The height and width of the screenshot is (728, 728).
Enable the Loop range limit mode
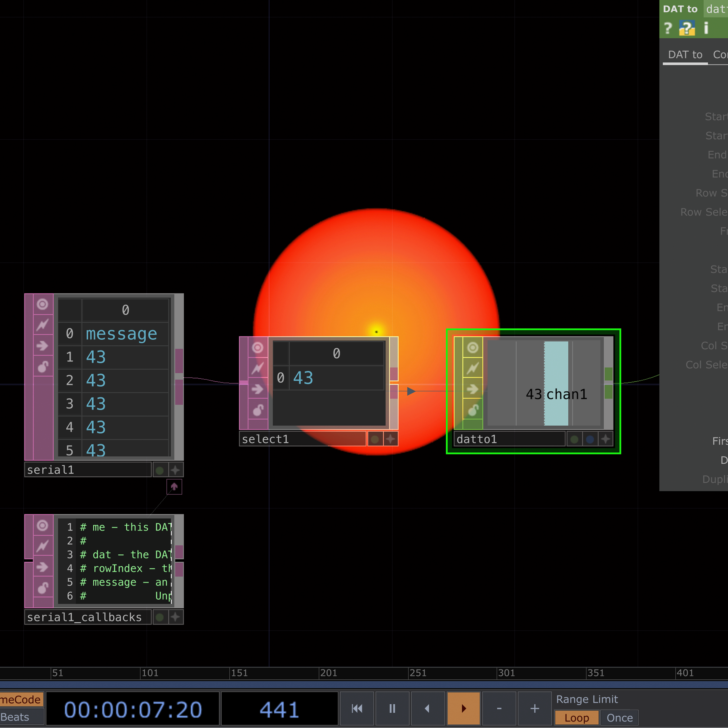(x=577, y=717)
